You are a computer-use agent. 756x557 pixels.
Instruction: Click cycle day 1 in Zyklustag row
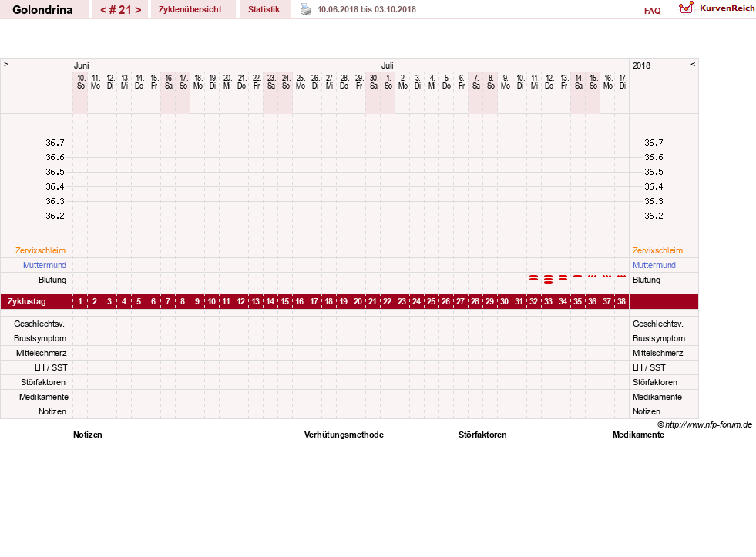[80, 302]
